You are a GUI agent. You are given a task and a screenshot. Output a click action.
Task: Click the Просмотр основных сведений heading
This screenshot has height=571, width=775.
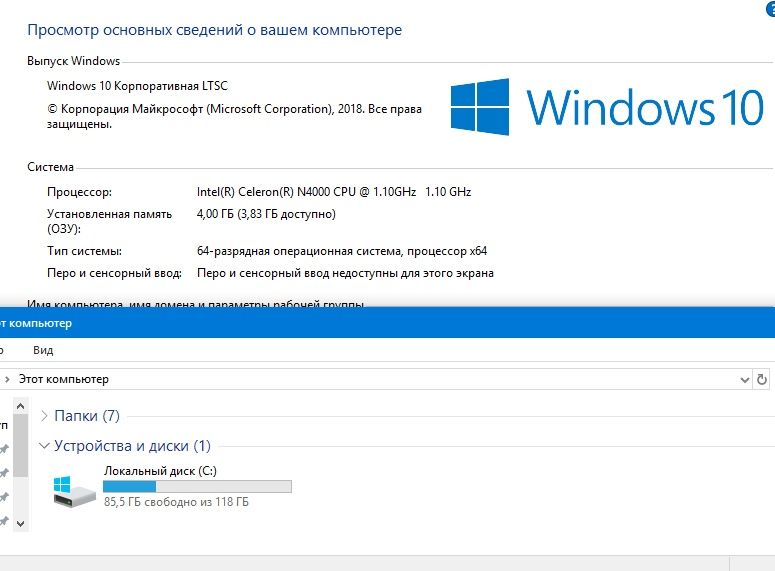pos(215,30)
